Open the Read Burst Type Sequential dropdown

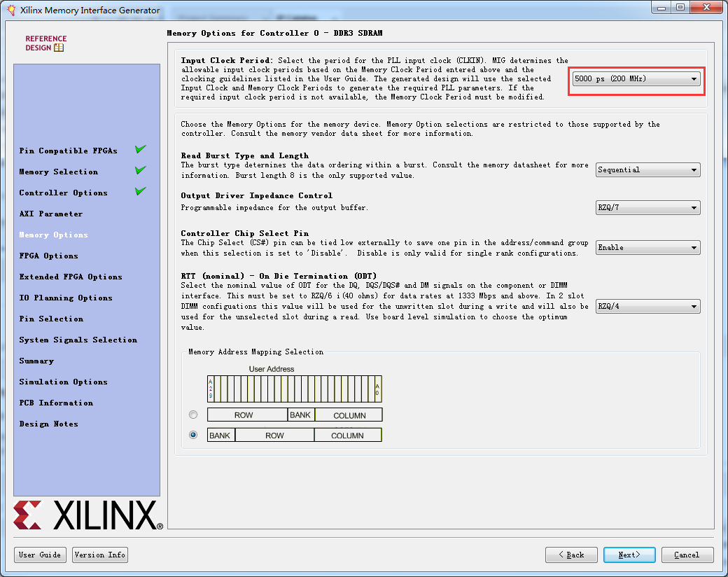point(647,170)
